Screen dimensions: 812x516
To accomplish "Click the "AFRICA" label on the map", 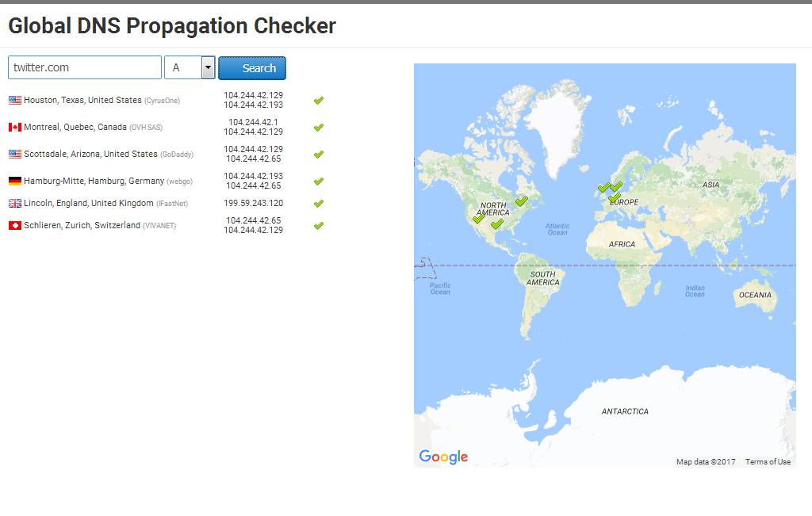I will (x=622, y=244).
